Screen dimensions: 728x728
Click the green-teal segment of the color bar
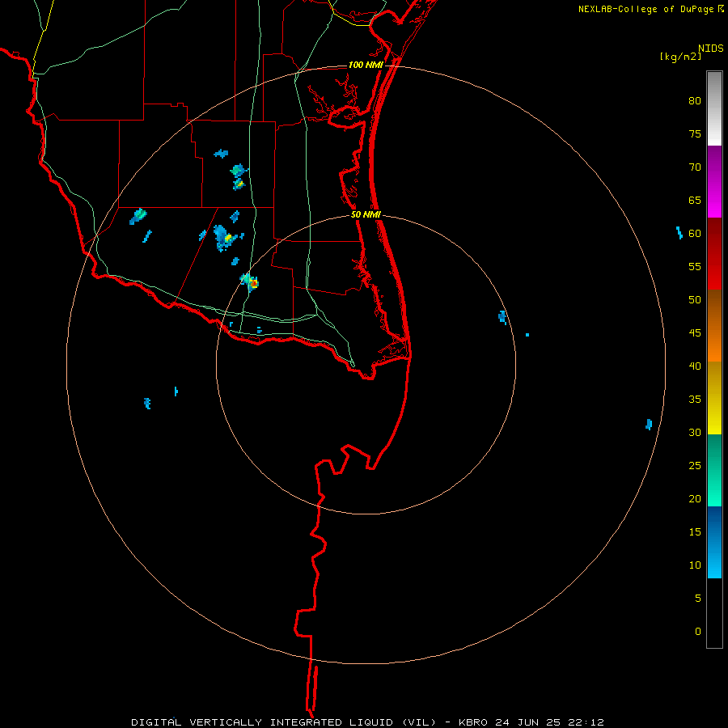[714, 470]
